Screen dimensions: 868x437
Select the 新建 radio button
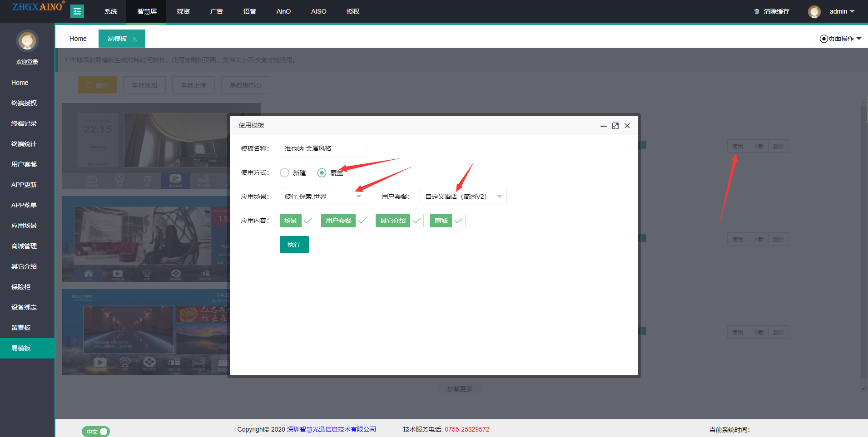(285, 173)
